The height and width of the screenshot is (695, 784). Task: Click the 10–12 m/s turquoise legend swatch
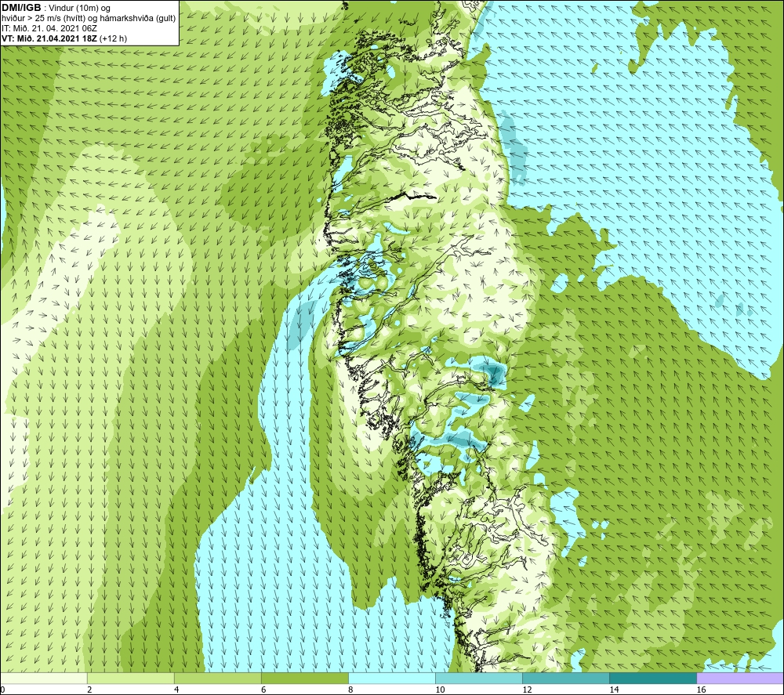click(478, 679)
